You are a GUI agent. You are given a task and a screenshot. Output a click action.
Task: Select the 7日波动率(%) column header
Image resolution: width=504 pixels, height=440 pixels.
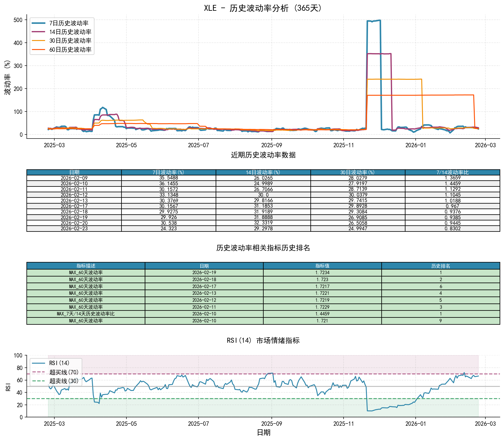coord(169,173)
